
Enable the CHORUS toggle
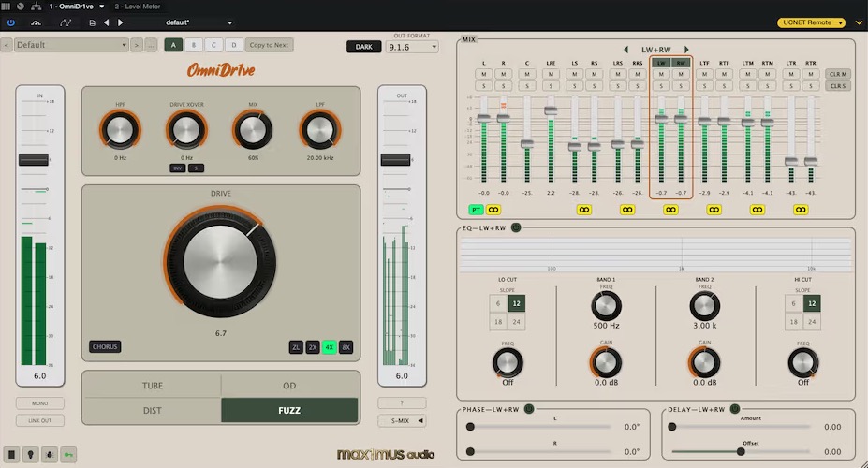click(105, 347)
